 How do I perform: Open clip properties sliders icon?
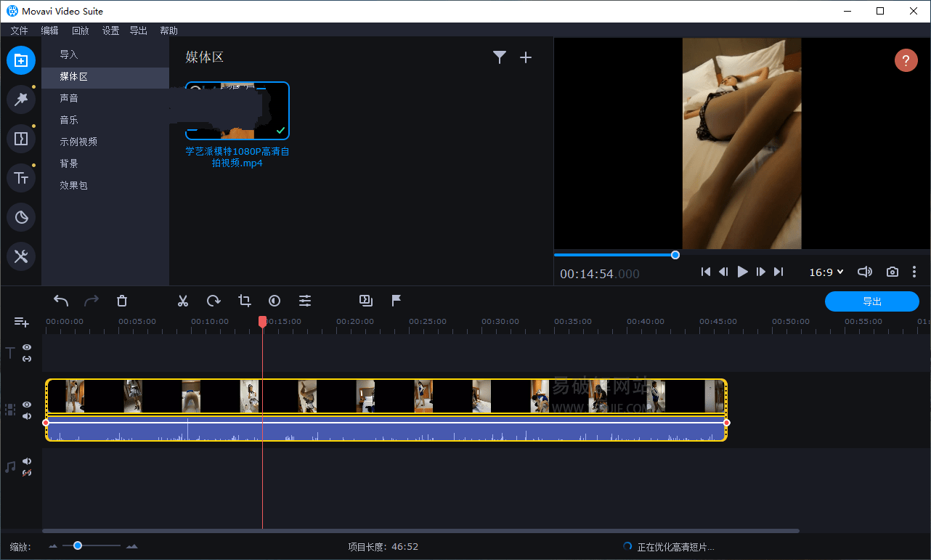point(305,301)
